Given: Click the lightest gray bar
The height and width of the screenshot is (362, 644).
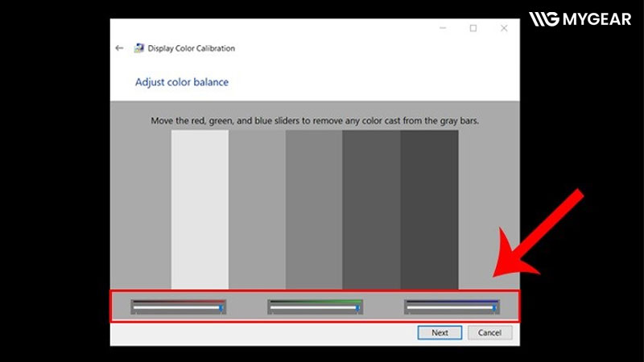Looking at the screenshot, I should click(x=200, y=209).
